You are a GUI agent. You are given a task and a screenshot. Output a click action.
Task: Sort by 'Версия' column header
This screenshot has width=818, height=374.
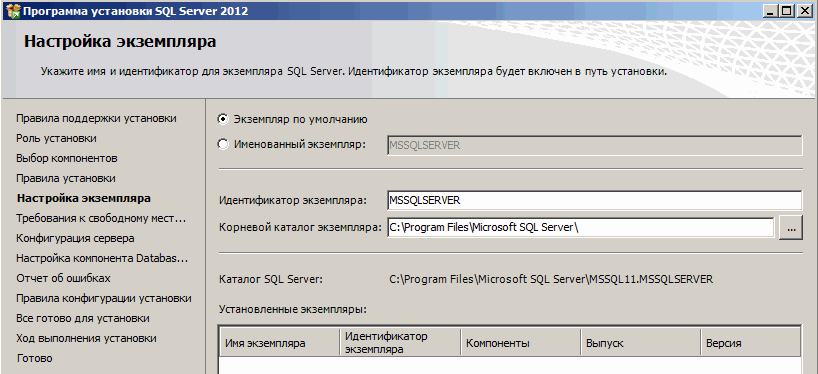tap(750, 343)
